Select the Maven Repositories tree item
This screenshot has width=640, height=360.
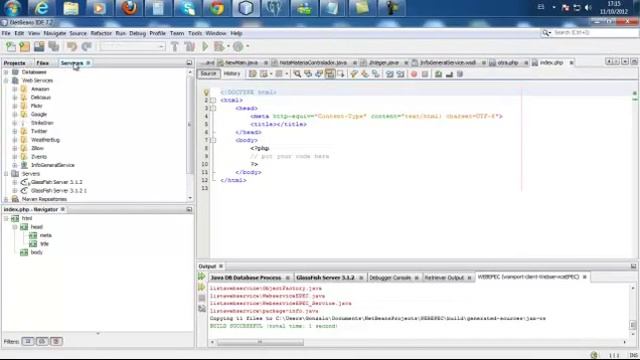44,199
